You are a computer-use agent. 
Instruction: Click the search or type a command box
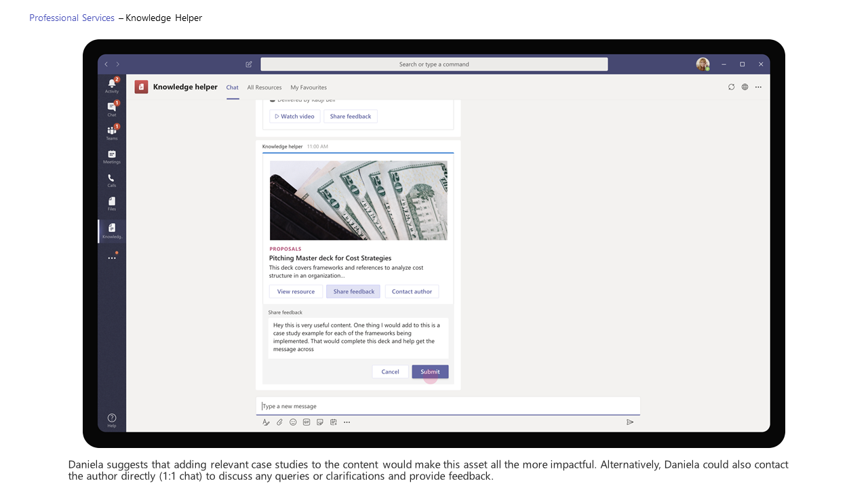tap(434, 64)
